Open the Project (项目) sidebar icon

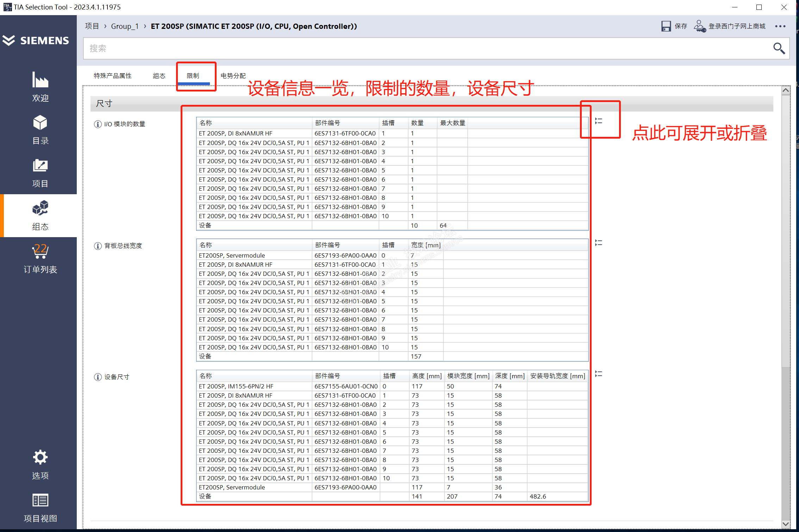click(40, 166)
